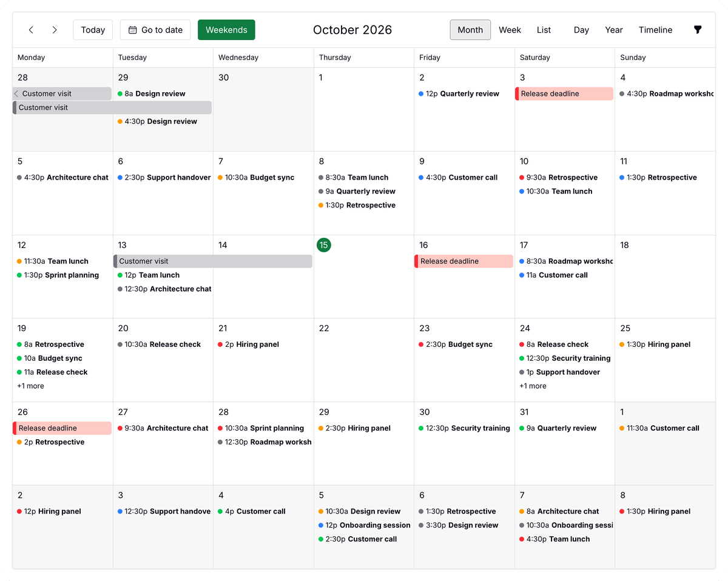
Task: Open 12:30p Architecture chat on October 13
Action: point(164,289)
